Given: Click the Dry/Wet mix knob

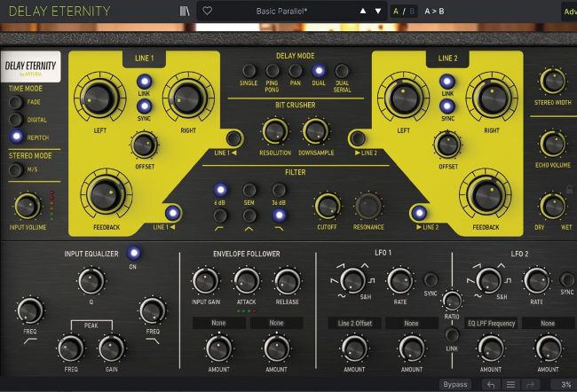Looking at the screenshot, I should tap(553, 207).
